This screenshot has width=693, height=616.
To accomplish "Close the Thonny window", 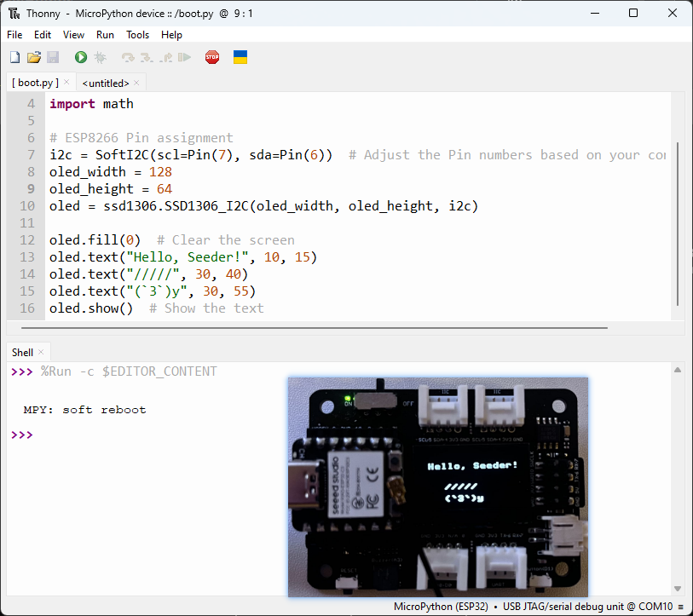I will [x=673, y=14].
